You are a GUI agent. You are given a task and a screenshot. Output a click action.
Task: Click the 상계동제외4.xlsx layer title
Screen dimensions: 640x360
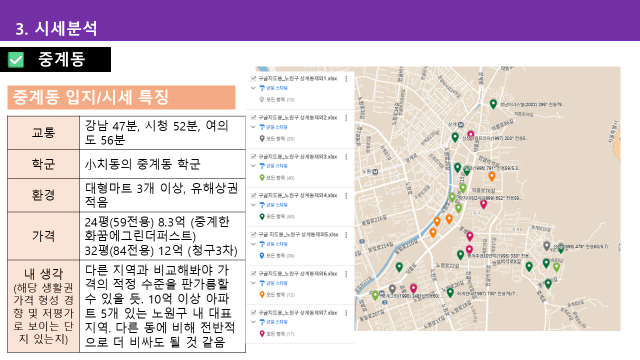point(298,196)
